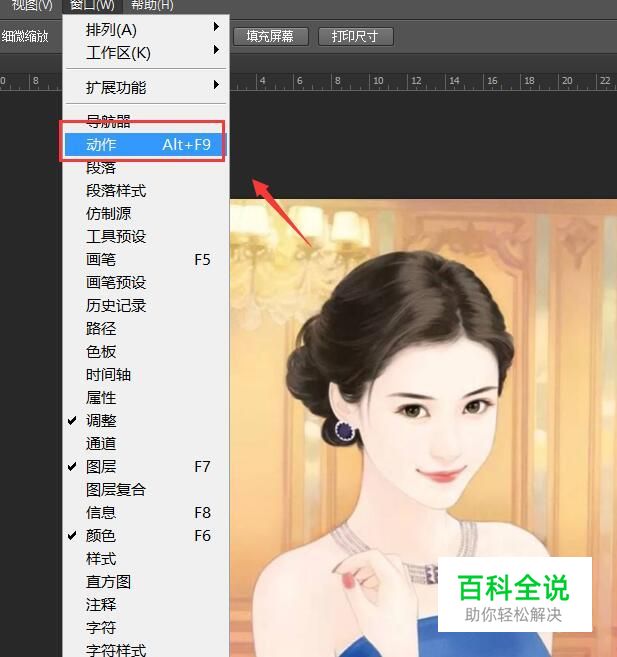This screenshot has width=617, height=657.
Task: Open the 导航器 panel from menu
Action: click(x=146, y=121)
